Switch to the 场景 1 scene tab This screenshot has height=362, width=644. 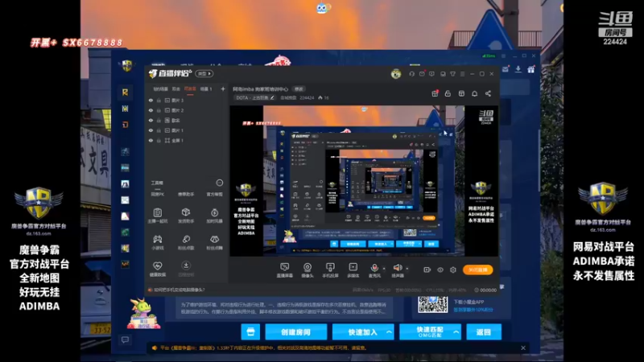206,89
